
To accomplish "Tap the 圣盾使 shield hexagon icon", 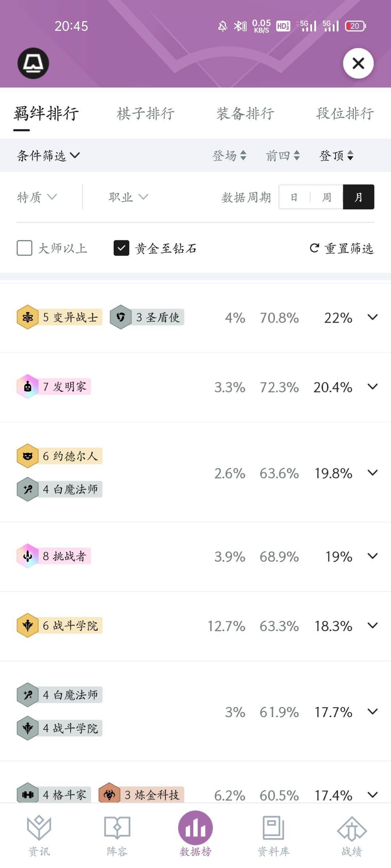I will pyautogui.click(x=121, y=317).
